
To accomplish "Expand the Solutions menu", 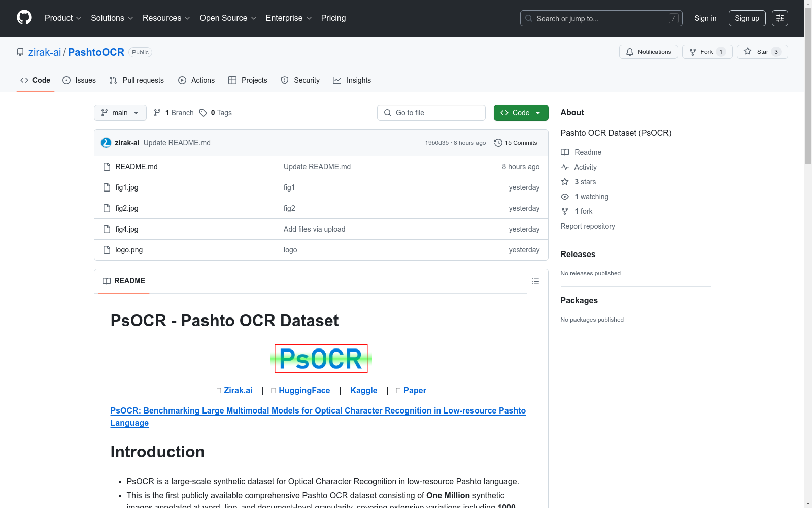I will [112, 18].
